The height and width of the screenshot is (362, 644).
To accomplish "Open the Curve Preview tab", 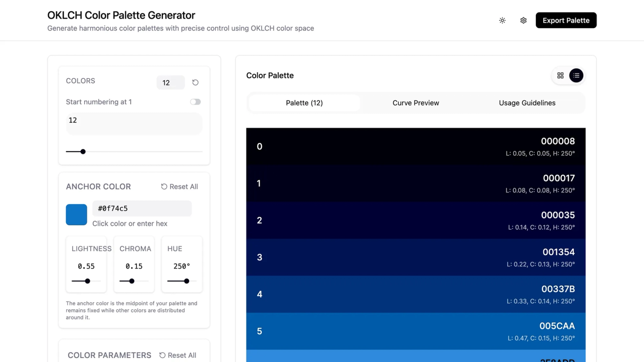I will [x=416, y=103].
